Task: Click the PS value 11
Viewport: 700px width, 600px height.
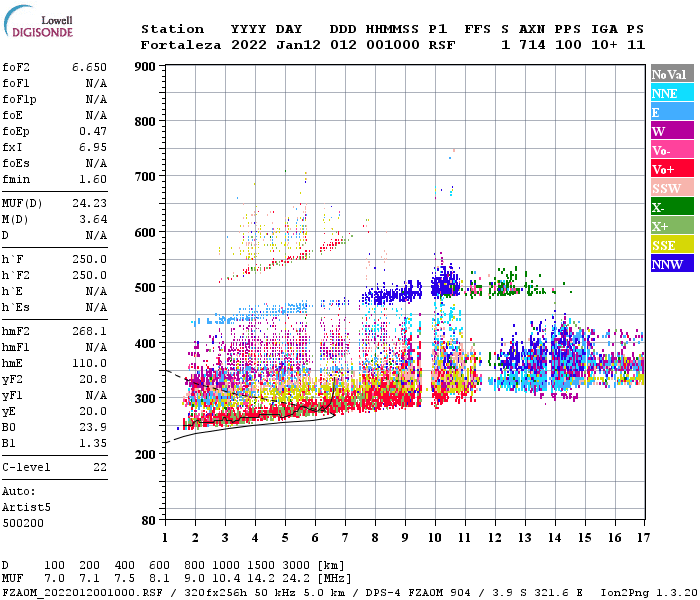Action: pos(636,45)
